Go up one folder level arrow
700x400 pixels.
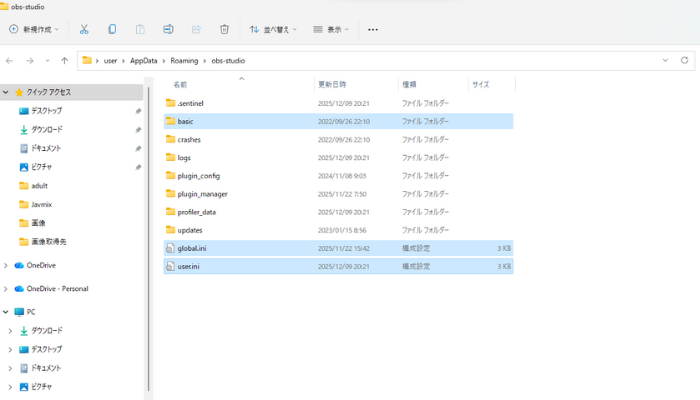[65, 61]
